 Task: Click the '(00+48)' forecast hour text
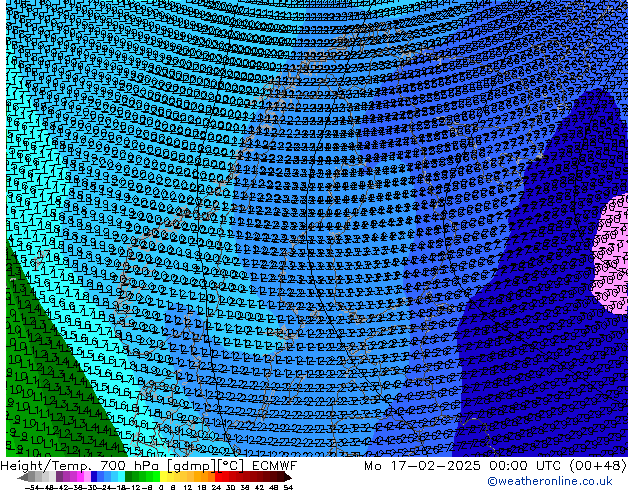tap(598, 466)
